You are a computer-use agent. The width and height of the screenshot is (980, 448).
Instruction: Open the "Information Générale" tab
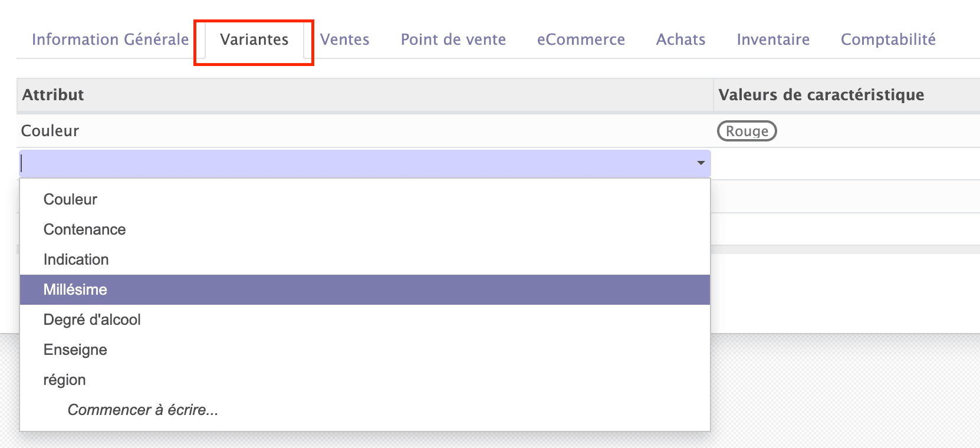tap(109, 39)
